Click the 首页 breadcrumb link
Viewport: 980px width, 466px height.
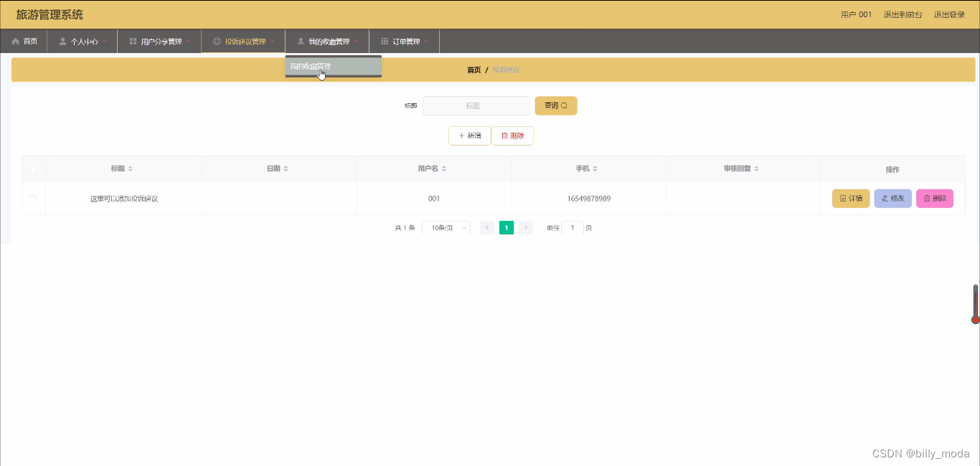[474, 70]
